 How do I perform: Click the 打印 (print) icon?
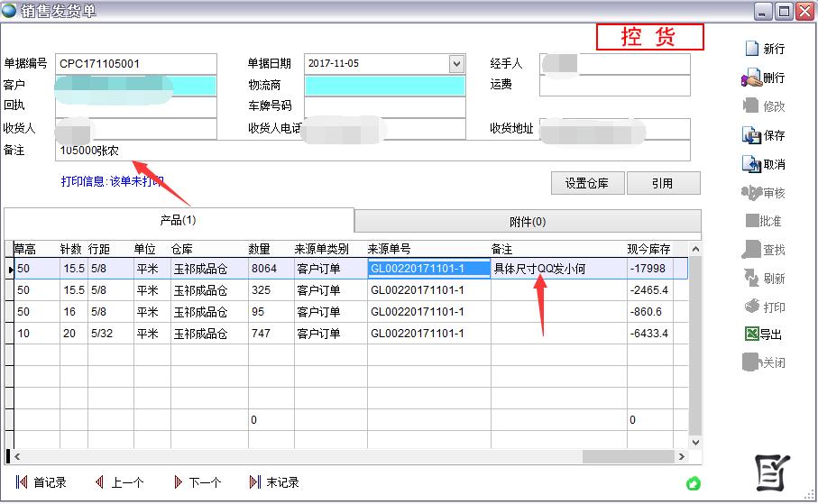pyautogui.click(x=751, y=307)
